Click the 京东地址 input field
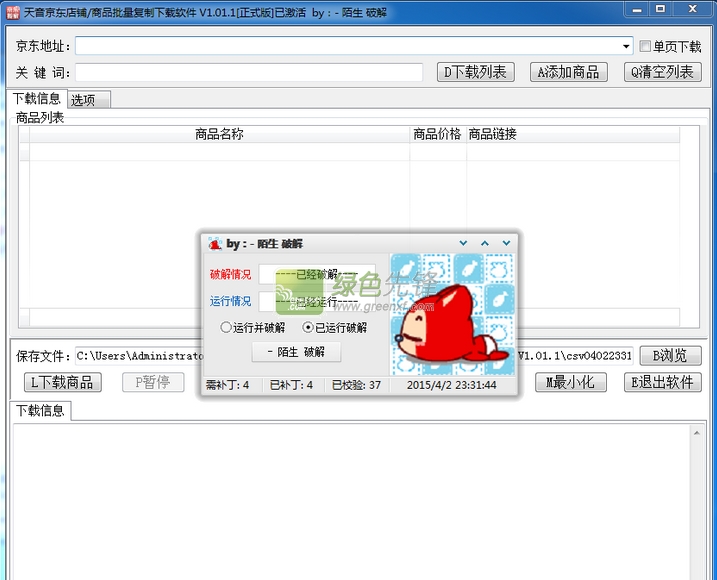This screenshot has height=580, width=717. click(x=354, y=46)
